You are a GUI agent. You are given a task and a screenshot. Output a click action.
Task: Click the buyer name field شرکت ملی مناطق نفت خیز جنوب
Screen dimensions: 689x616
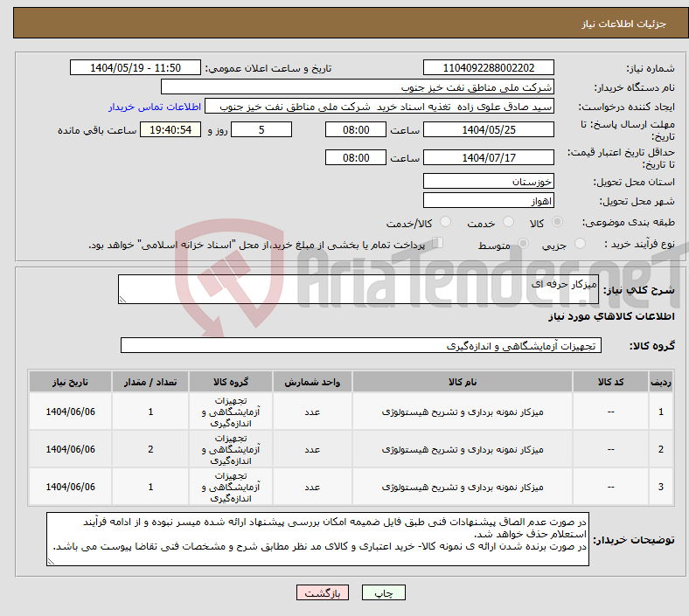point(358,87)
